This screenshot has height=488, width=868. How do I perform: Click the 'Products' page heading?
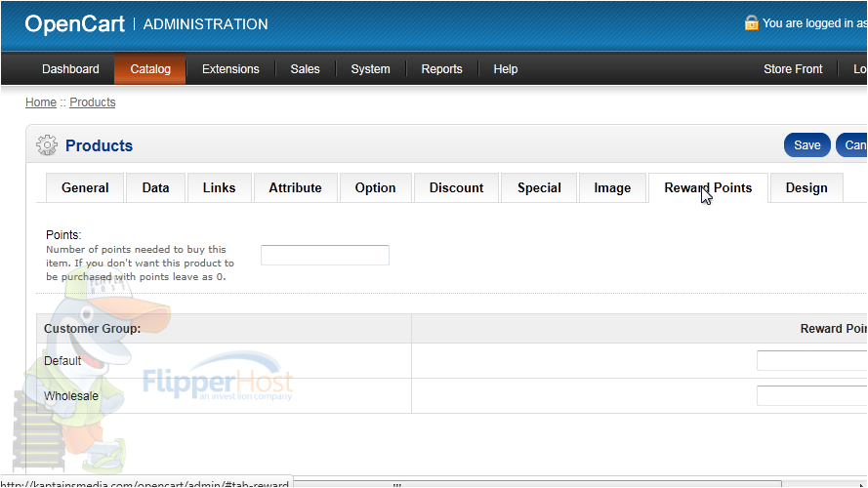click(99, 145)
